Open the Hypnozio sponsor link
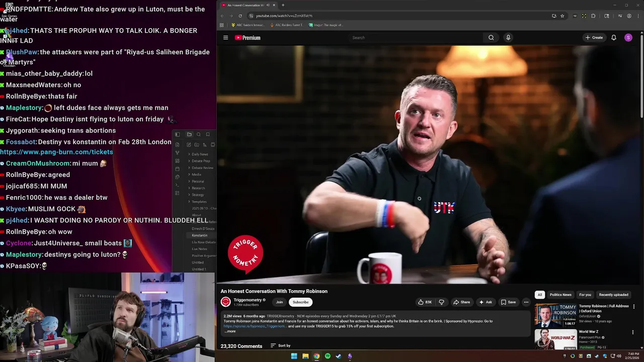 [x=255, y=326]
